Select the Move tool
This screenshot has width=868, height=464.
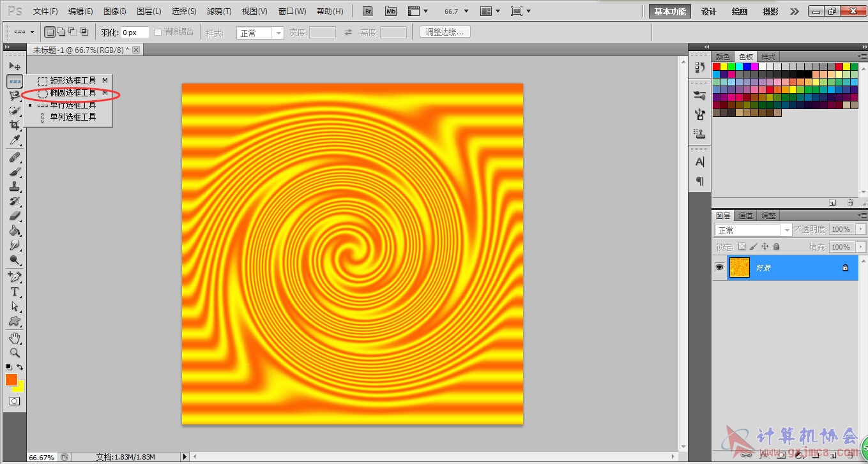[x=15, y=66]
